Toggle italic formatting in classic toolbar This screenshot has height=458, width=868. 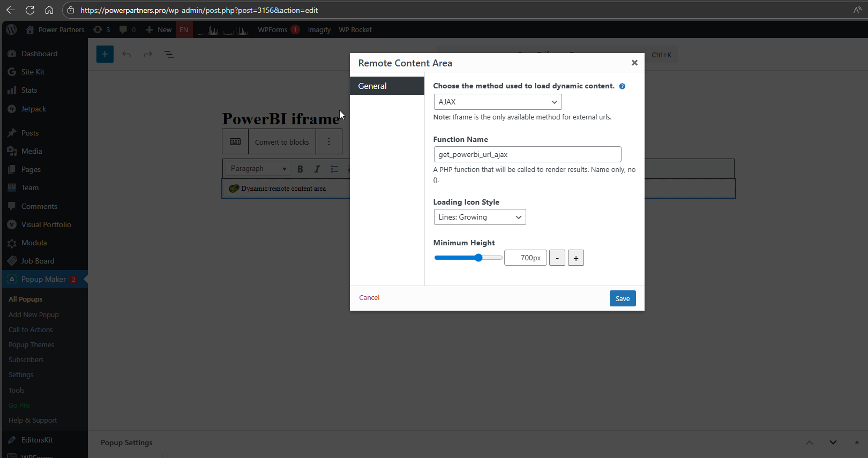(x=317, y=169)
